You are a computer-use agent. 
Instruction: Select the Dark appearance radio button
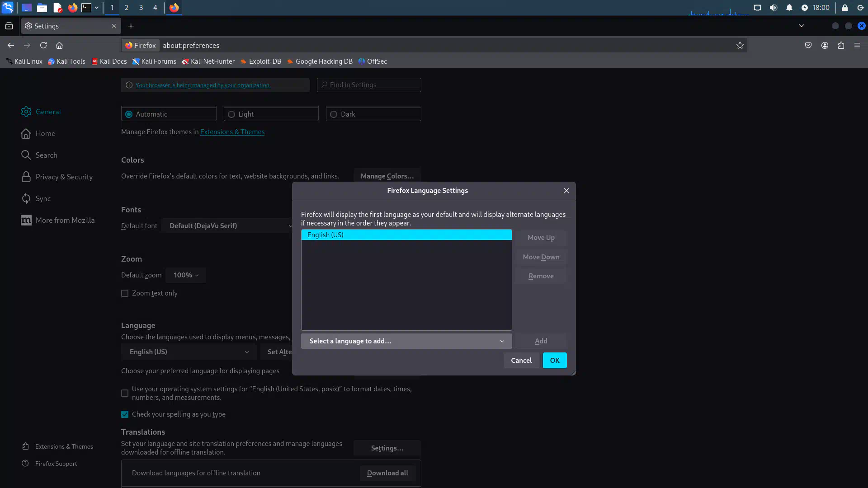[x=334, y=114]
